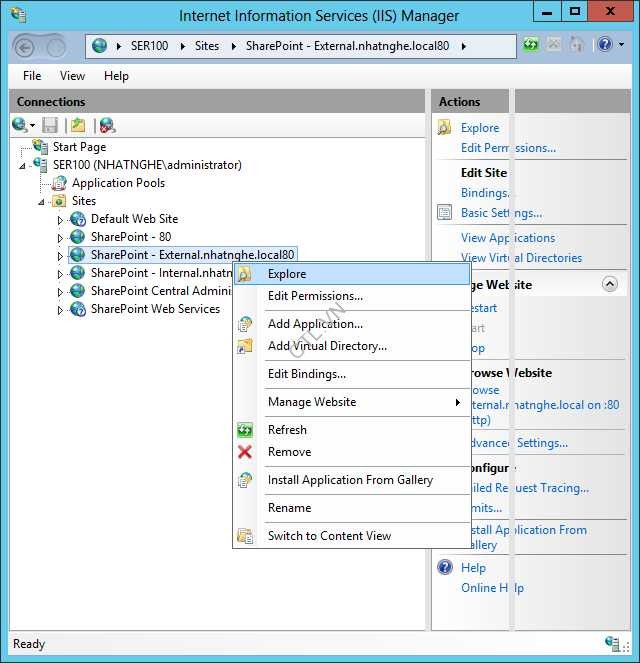Expand the Default Web Site node
This screenshot has height=663, width=640.
60,220
